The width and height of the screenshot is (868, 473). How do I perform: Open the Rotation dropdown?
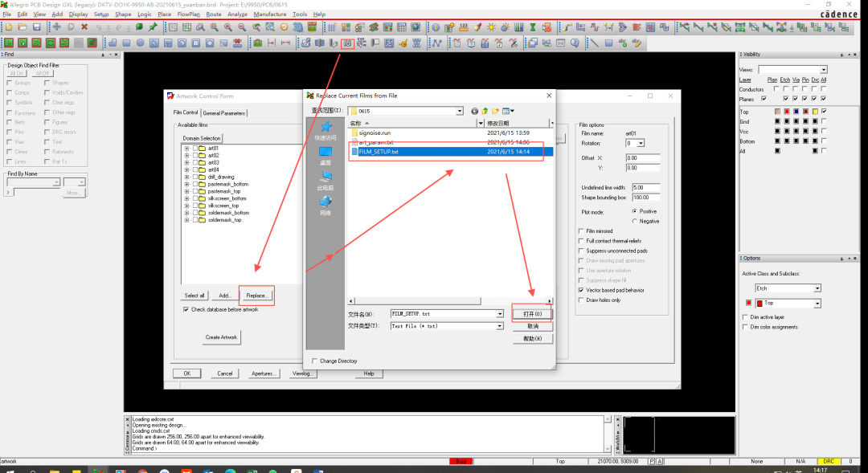pyautogui.click(x=641, y=143)
